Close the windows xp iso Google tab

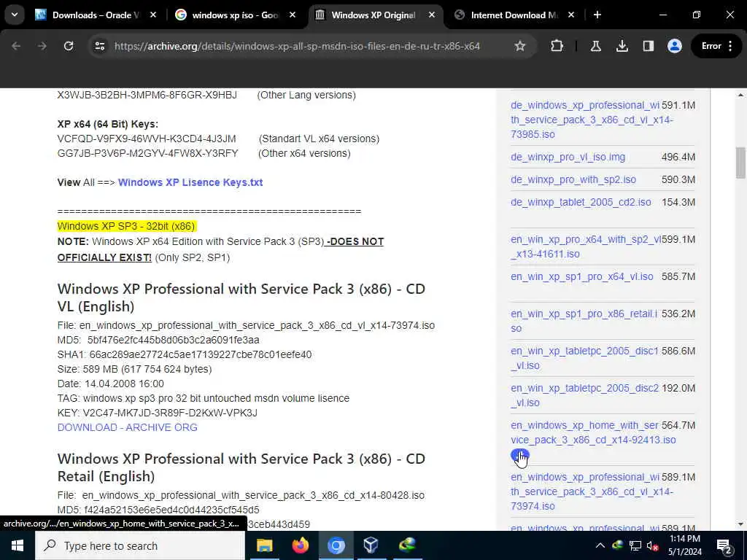(293, 15)
